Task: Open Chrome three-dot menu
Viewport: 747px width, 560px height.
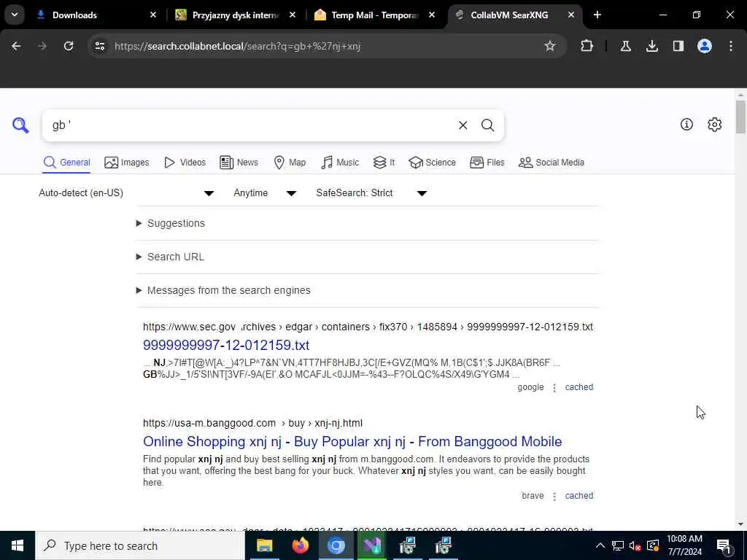Action: coord(731,46)
